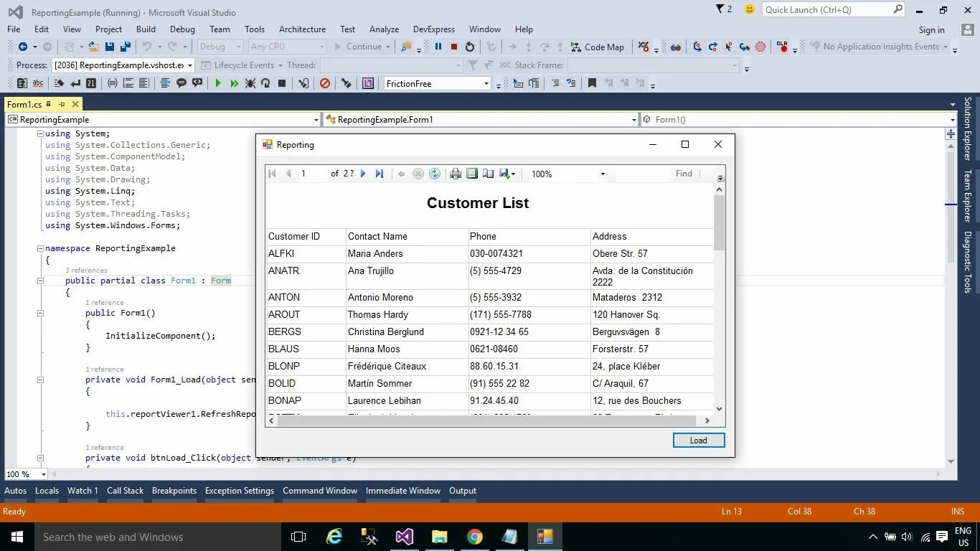The width and height of the screenshot is (980, 551).
Task: Click Find in the report viewer
Action: 684,174
